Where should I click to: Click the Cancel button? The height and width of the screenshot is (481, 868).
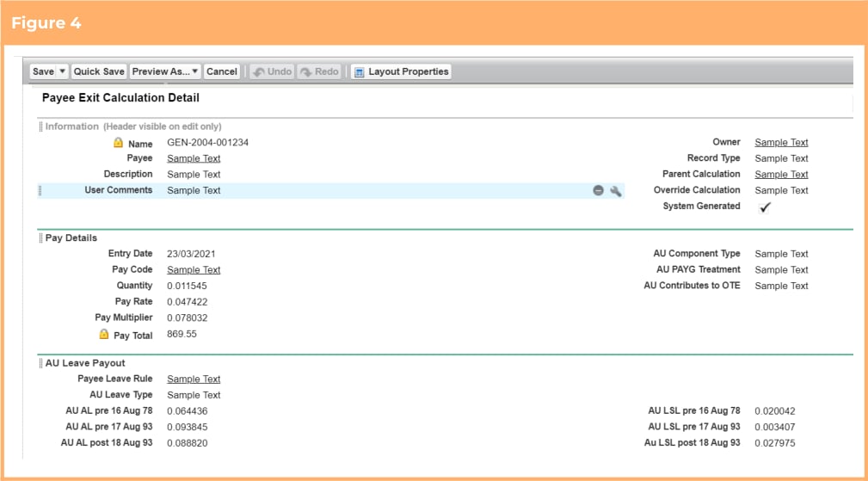[x=221, y=71]
